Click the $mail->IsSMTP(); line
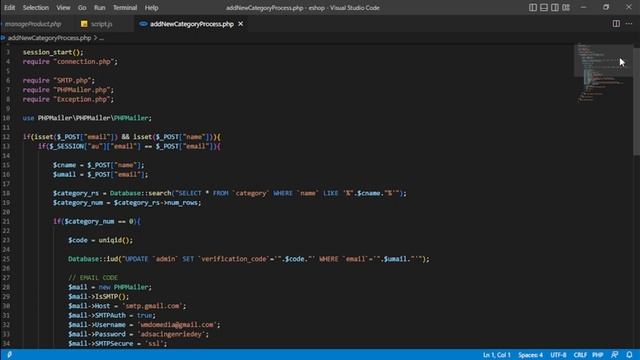Viewport: 640px width, 360px height. point(98,296)
